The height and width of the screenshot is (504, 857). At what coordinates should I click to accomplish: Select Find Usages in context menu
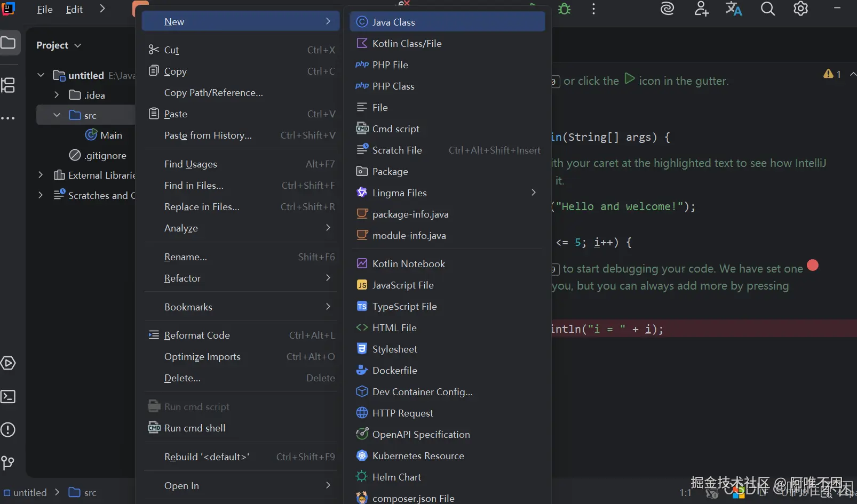241,164
